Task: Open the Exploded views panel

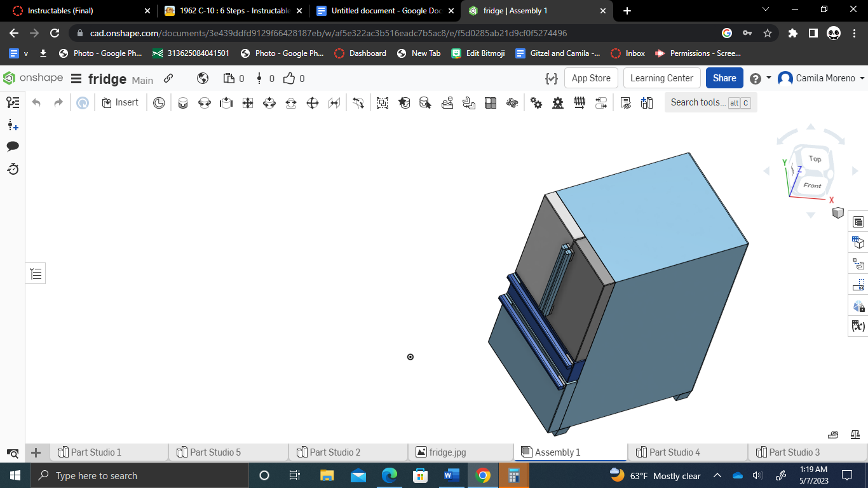Action: [x=858, y=264]
